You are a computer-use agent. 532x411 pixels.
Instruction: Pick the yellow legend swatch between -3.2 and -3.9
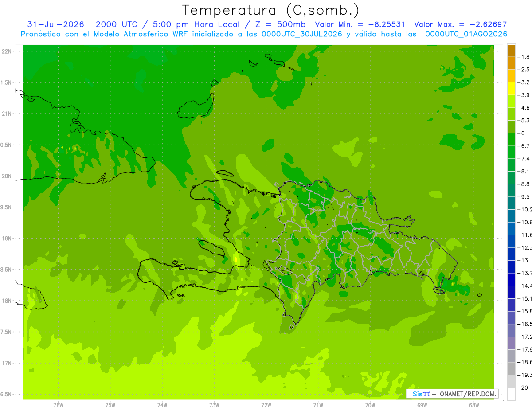point(511,89)
